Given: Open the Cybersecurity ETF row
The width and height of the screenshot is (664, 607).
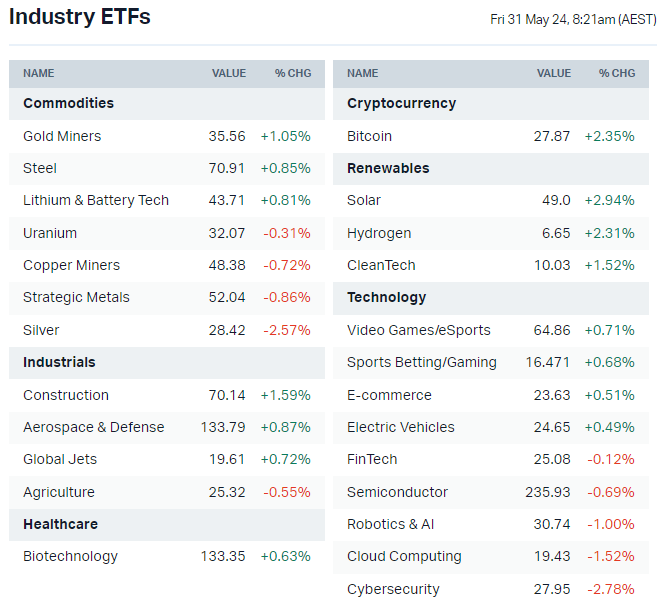Looking at the screenshot, I should pos(393,589).
